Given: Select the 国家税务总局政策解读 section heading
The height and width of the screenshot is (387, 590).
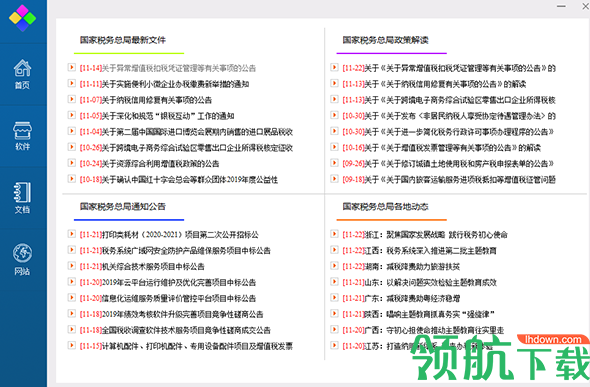Looking at the screenshot, I should [385, 40].
